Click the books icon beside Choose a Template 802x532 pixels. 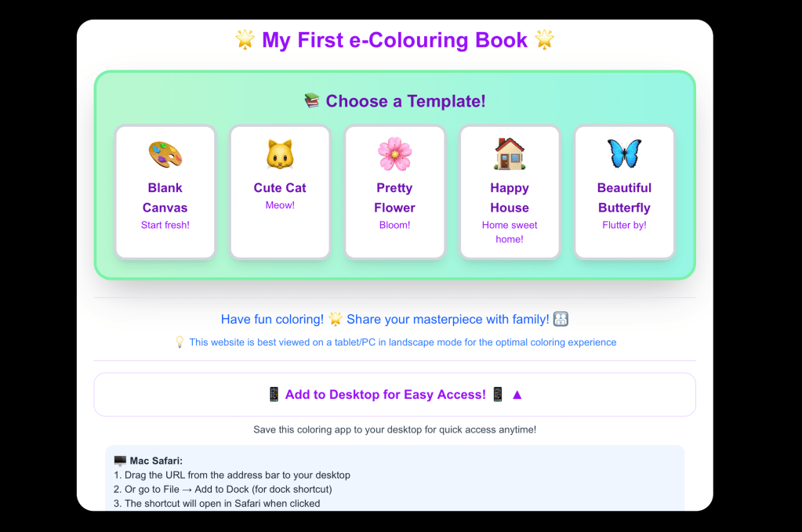pyautogui.click(x=312, y=101)
